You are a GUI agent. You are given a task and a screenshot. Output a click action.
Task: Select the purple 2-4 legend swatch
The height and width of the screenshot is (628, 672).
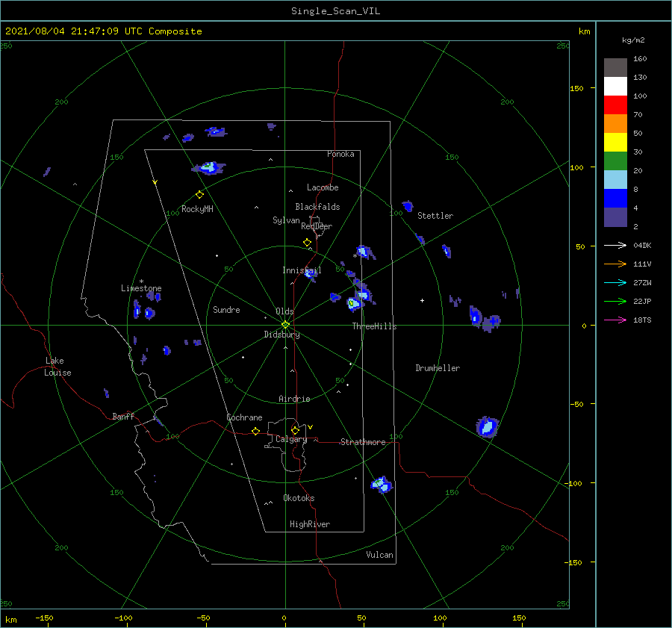click(x=615, y=217)
